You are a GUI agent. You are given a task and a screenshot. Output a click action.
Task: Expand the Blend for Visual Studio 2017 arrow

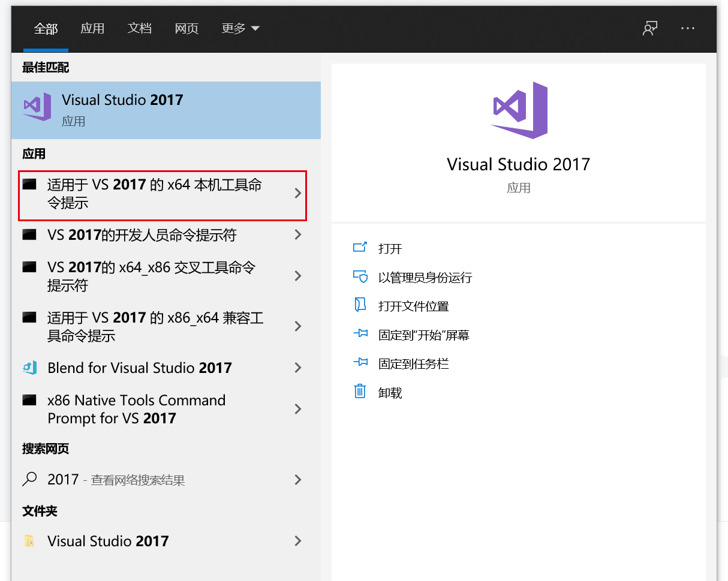tap(298, 368)
